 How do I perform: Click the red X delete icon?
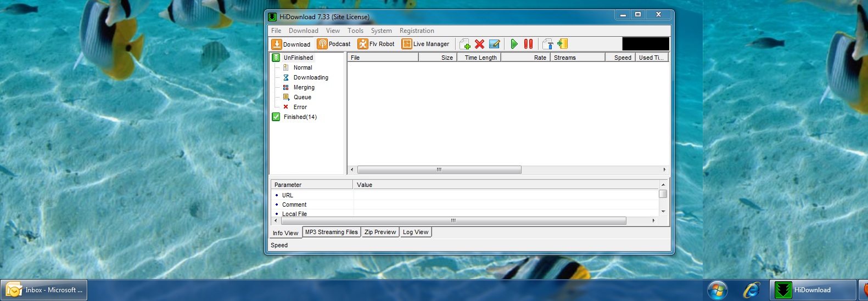[x=479, y=44]
